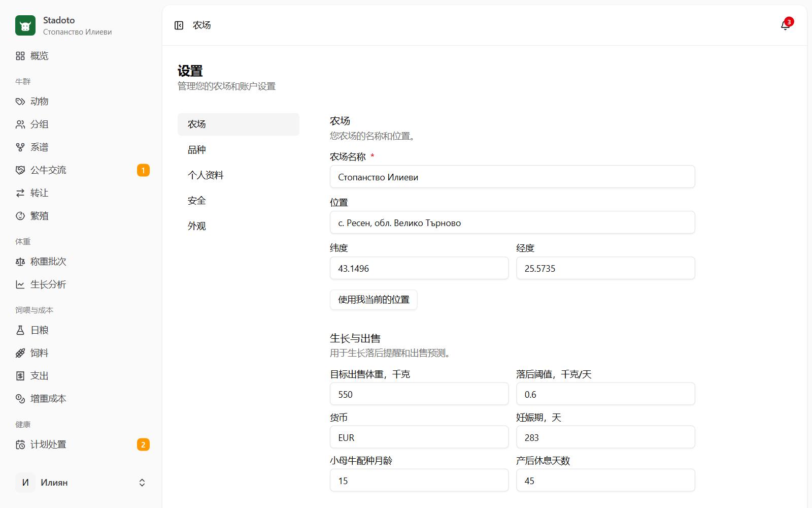Click the 繁殖 breeding icon
812x508 pixels.
[x=20, y=216]
